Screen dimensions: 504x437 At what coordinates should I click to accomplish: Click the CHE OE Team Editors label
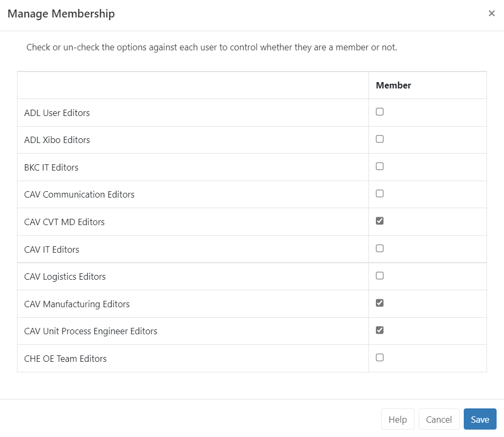(65, 359)
